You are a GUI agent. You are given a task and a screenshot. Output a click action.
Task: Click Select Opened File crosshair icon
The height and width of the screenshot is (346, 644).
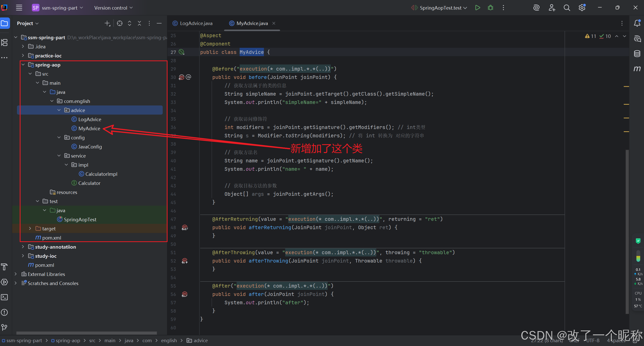pyautogui.click(x=120, y=23)
